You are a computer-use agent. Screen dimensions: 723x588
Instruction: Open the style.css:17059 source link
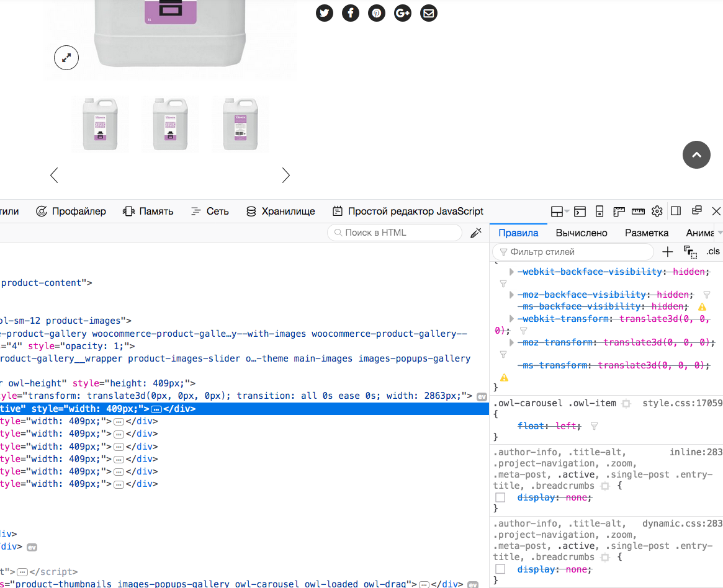pyautogui.click(x=683, y=403)
